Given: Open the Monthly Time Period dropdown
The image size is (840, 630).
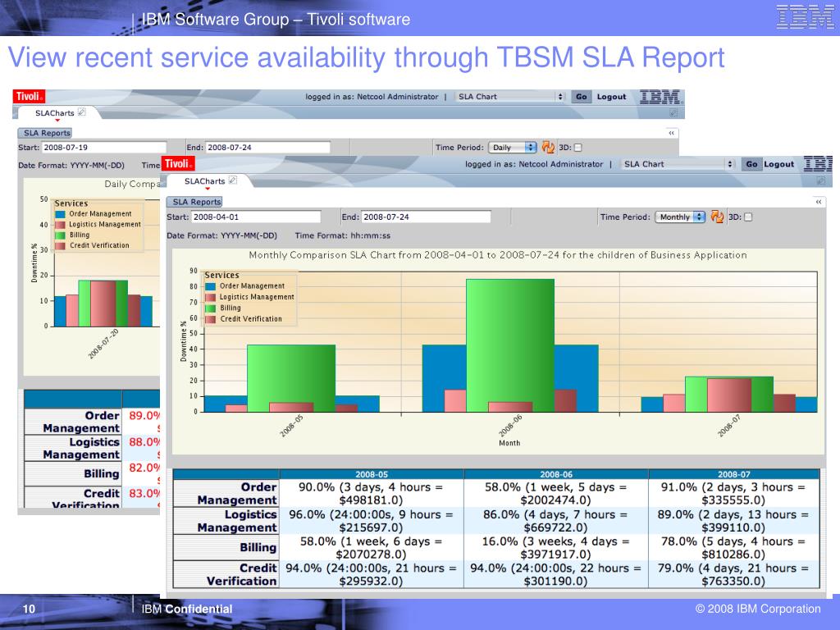Looking at the screenshot, I should [680, 217].
